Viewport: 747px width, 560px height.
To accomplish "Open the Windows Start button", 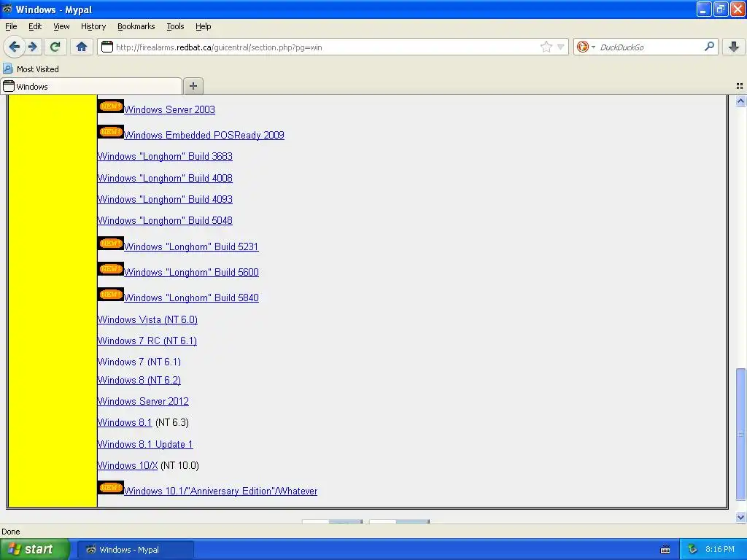I will point(34,550).
